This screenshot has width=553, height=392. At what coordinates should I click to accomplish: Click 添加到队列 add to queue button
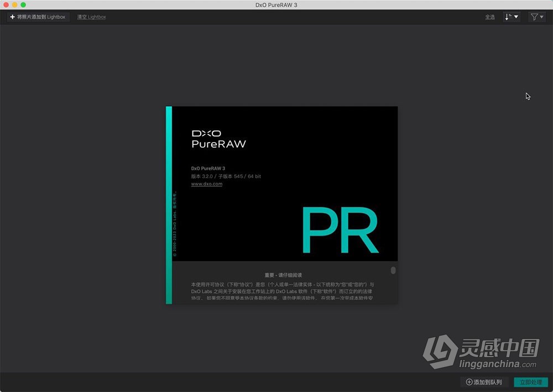click(x=484, y=382)
